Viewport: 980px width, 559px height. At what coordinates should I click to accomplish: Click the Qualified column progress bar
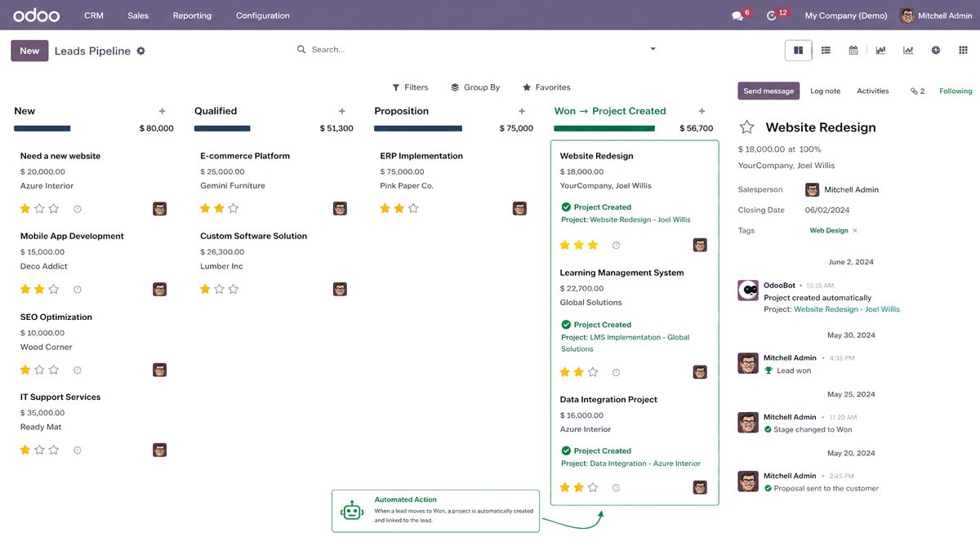(x=222, y=129)
